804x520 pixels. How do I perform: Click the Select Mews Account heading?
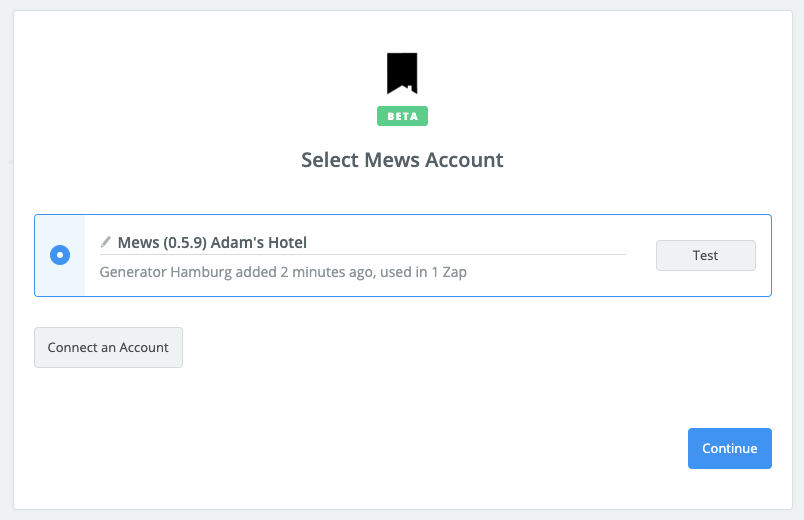(402, 160)
